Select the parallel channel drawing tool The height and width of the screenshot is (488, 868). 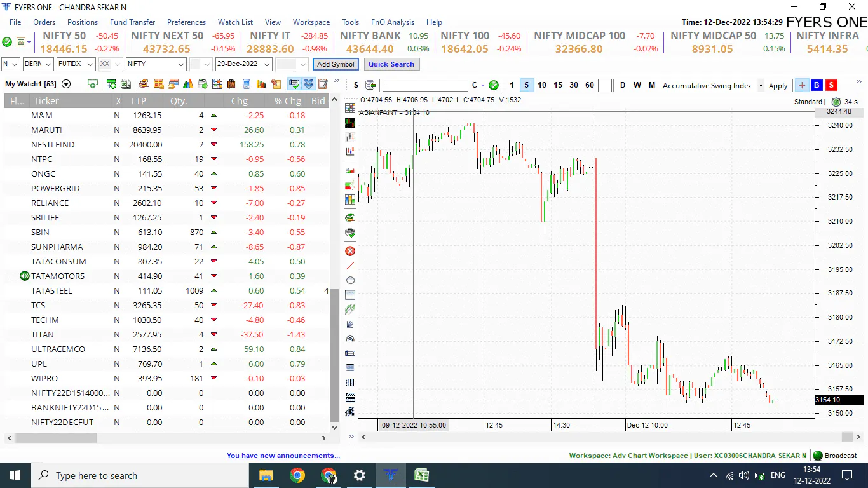pyautogui.click(x=350, y=309)
